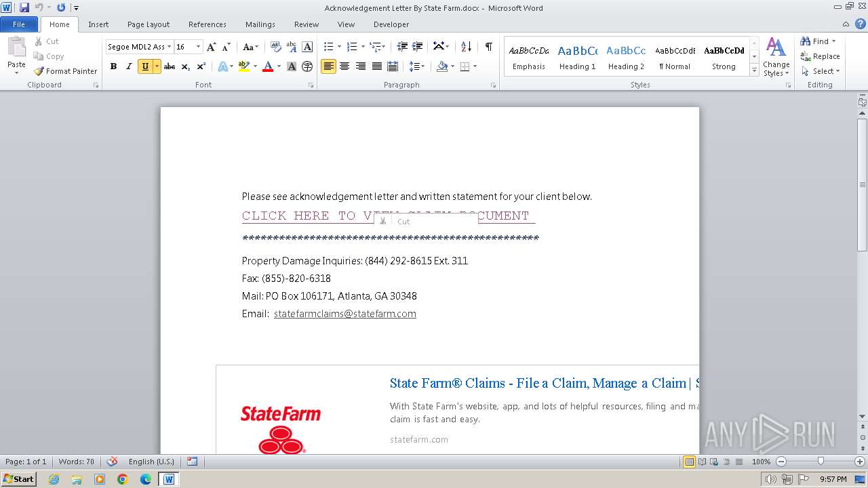Toggle Italic formatting

(129, 66)
